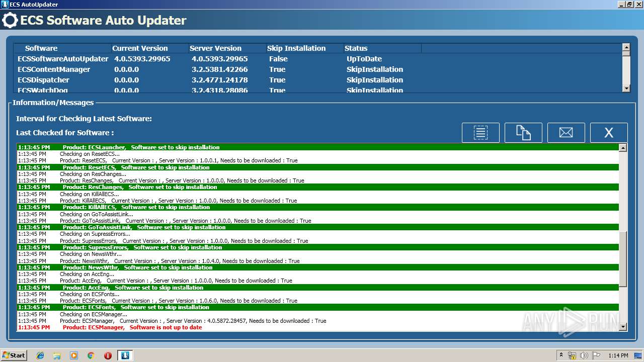
Task: Click server version 3.2.4771.24178
Action: click(219, 80)
